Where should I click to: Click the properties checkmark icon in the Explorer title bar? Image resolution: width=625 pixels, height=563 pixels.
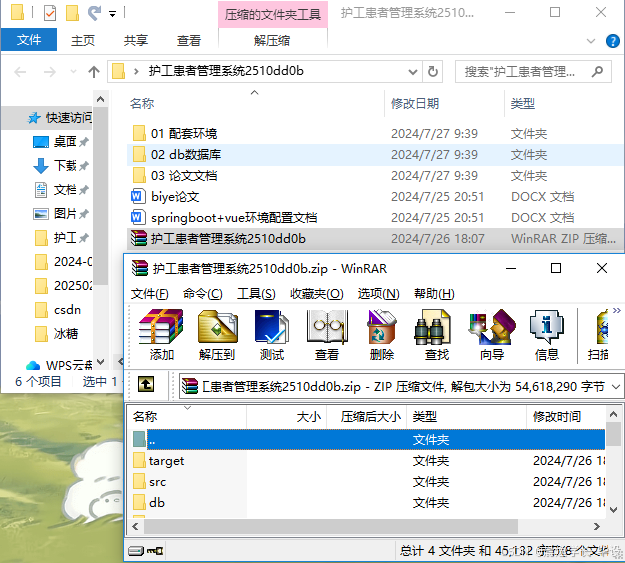(50, 13)
